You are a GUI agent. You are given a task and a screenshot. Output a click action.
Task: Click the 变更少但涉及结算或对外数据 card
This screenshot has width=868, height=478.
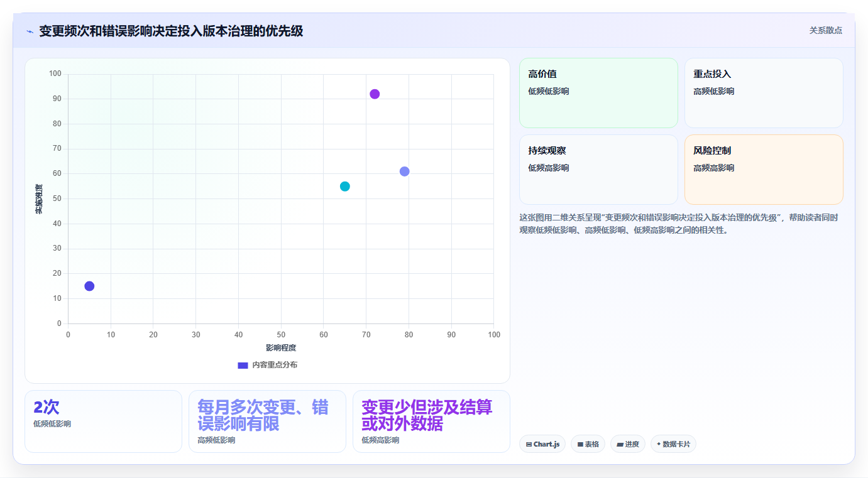pyautogui.click(x=431, y=421)
